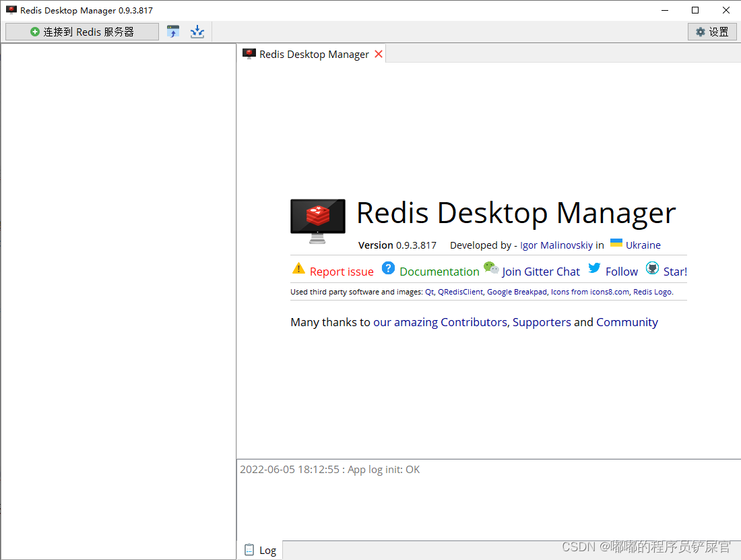Open the Google Breakpad link
741x560 pixels.
click(x=517, y=292)
